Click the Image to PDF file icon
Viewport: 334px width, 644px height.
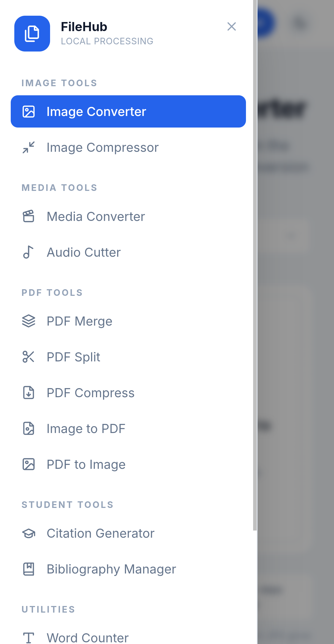click(29, 428)
